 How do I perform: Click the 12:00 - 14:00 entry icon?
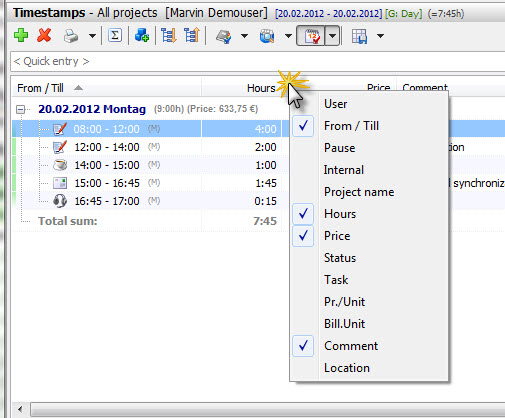click(60, 147)
